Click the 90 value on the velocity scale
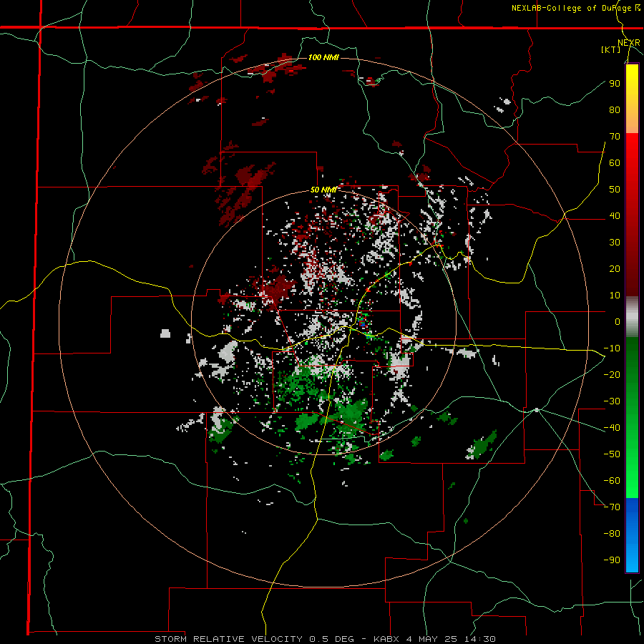Viewport: 644px width, 644px height. [615, 84]
